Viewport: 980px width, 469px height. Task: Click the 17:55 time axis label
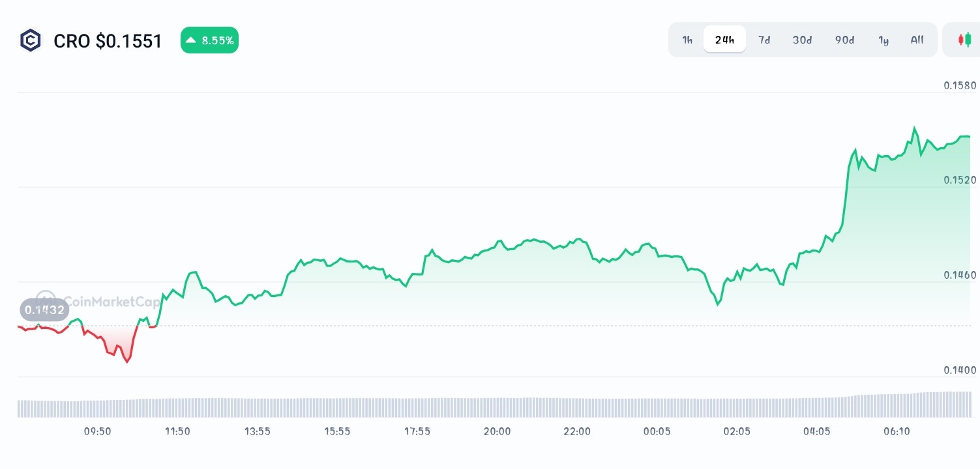417,431
